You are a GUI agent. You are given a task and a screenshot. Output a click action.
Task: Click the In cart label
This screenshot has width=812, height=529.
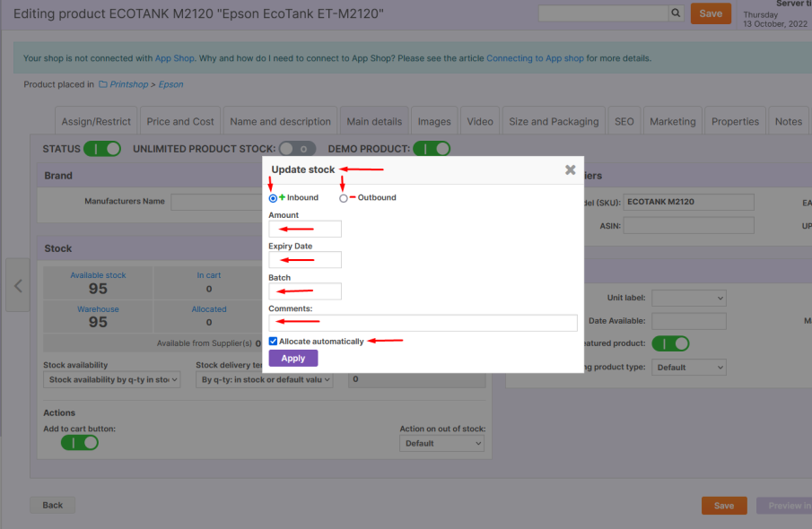tap(209, 275)
